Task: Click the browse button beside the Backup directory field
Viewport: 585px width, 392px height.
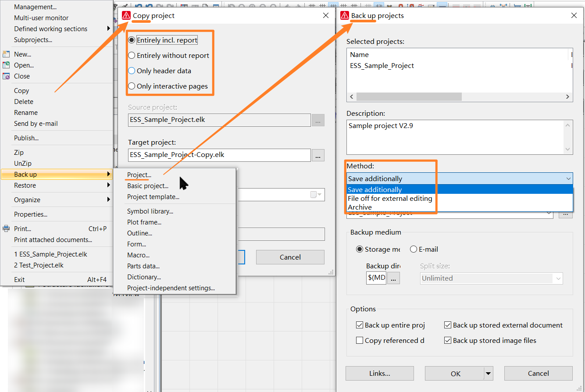Action: pyautogui.click(x=393, y=278)
